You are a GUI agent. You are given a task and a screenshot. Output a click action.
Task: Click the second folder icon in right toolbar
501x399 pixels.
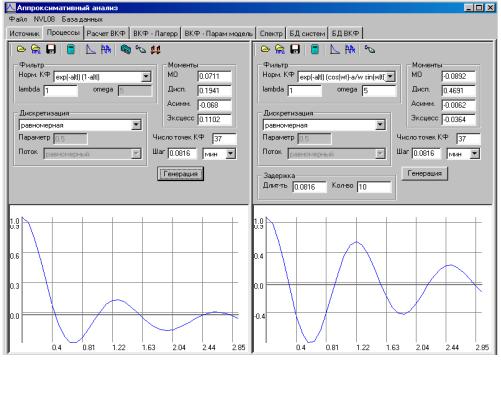click(280, 49)
